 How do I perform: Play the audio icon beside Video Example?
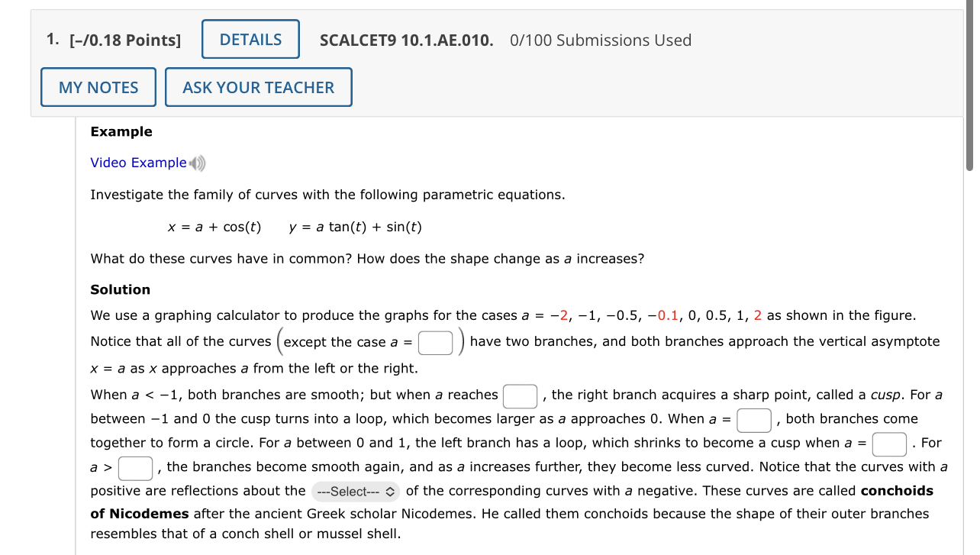pyautogui.click(x=196, y=162)
